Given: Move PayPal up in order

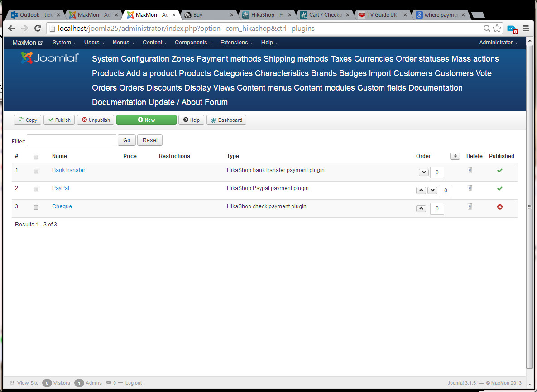Looking at the screenshot, I should pos(421,191).
